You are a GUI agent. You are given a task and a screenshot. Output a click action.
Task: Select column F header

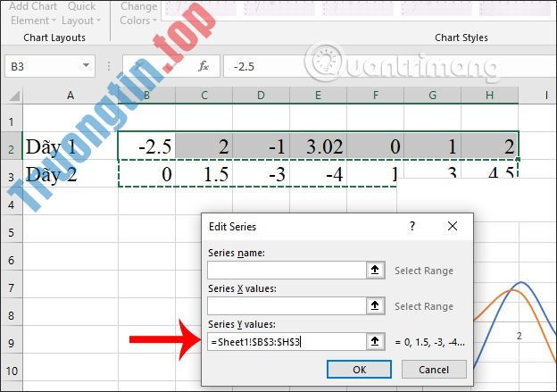coord(376,96)
